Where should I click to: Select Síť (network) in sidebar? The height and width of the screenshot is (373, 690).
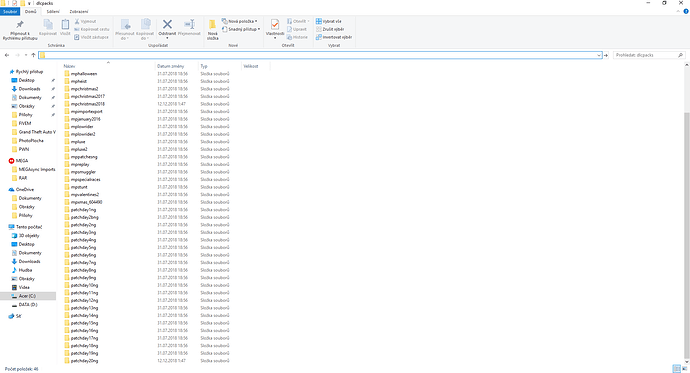tap(15, 316)
